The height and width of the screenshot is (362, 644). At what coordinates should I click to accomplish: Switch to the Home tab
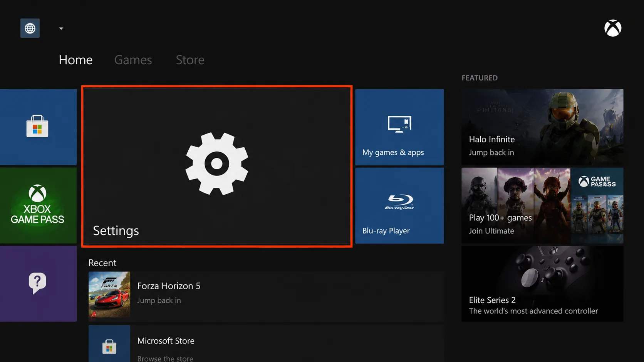click(75, 60)
